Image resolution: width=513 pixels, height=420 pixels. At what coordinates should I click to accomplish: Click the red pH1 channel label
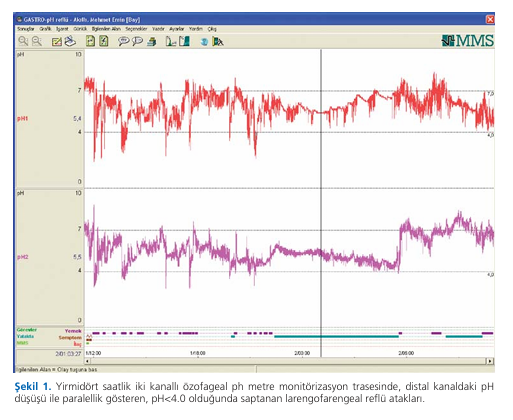click(x=22, y=118)
